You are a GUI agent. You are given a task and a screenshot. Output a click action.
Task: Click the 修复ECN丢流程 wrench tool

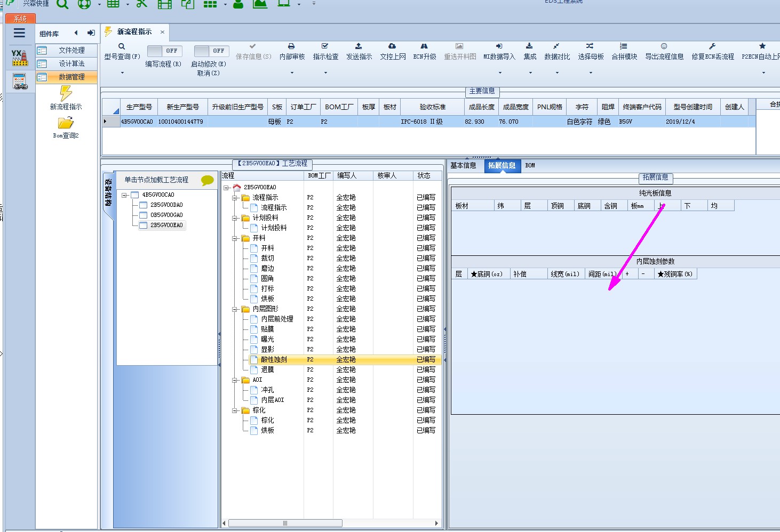[713, 52]
